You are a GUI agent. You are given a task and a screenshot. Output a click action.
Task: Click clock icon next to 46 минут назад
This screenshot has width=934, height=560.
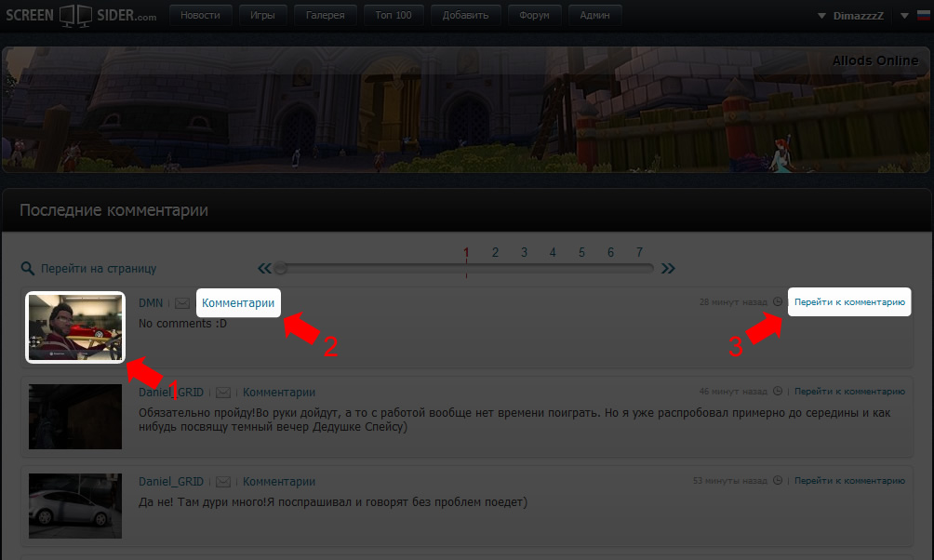click(778, 391)
